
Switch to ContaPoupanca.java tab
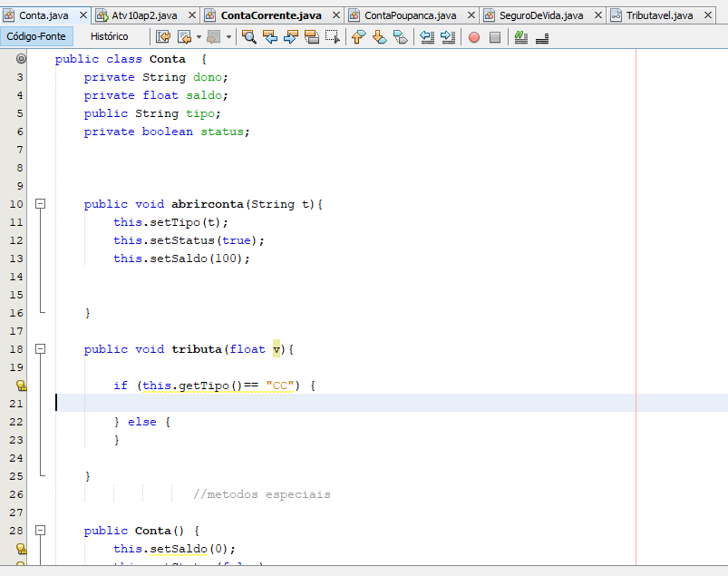pos(410,15)
